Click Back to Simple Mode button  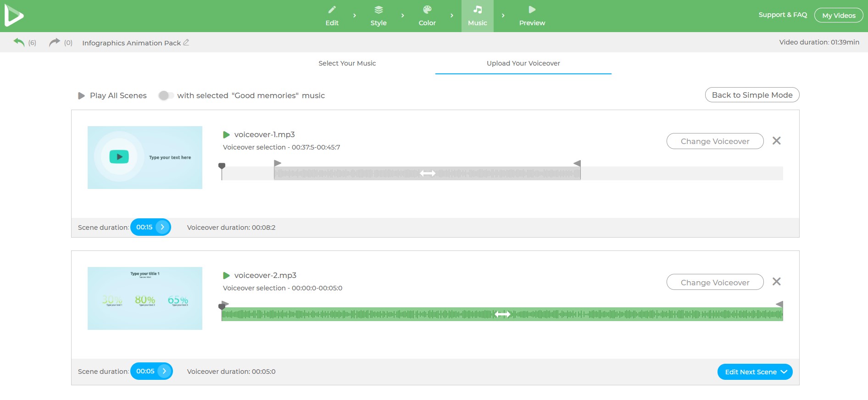[x=752, y=95]
